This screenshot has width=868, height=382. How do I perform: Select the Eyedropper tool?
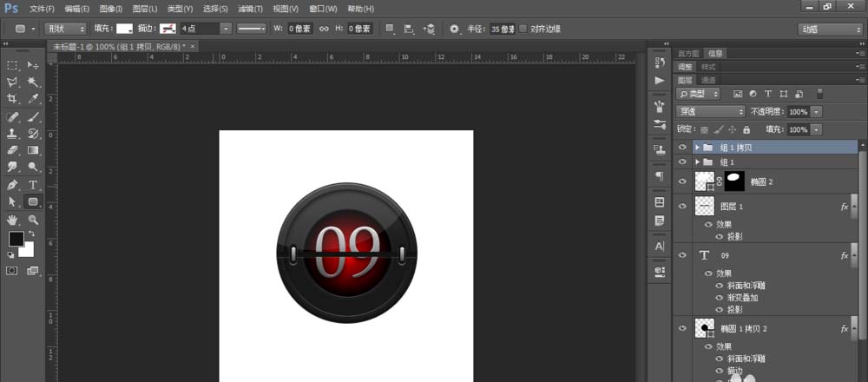pos(33,99)
